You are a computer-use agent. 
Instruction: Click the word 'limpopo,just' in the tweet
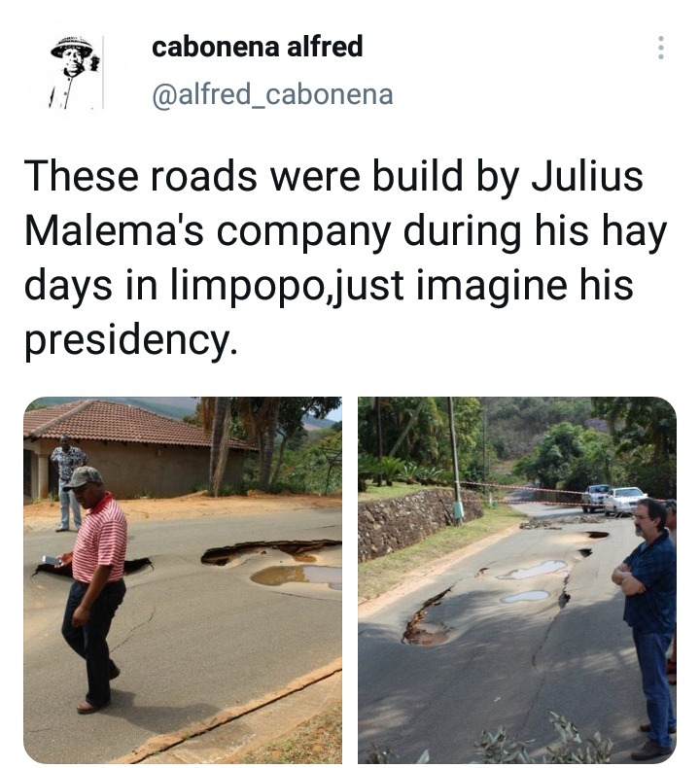click(x=287, y=285)
